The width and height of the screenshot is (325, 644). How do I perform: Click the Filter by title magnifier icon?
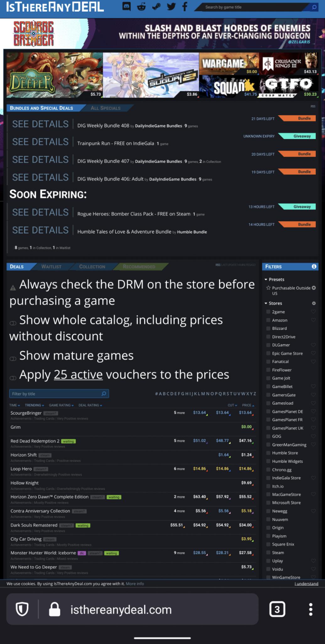(x=104, y=393)
